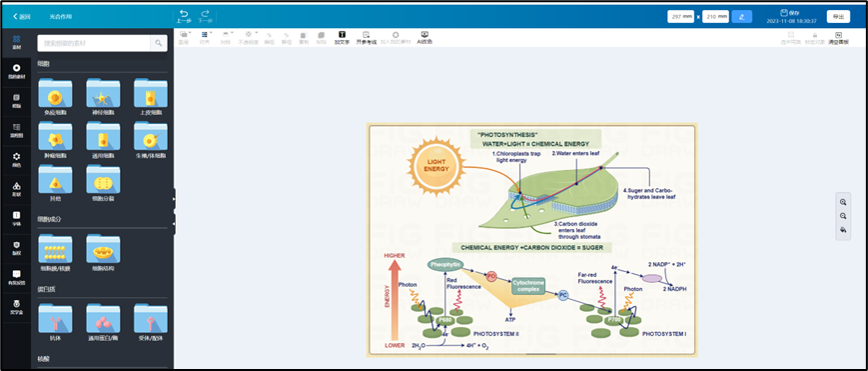Image resolution: width=868 pixels, height=371 pixels.
Task: Click the search magnifier button
Action: click(x=159, y=43)
